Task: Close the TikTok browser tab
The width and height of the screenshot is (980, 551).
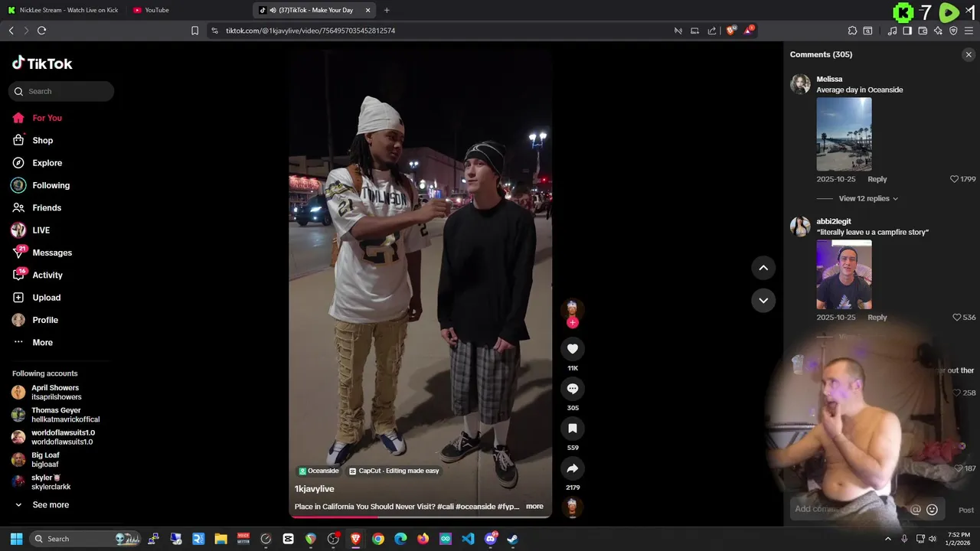Action: point(368,10)
